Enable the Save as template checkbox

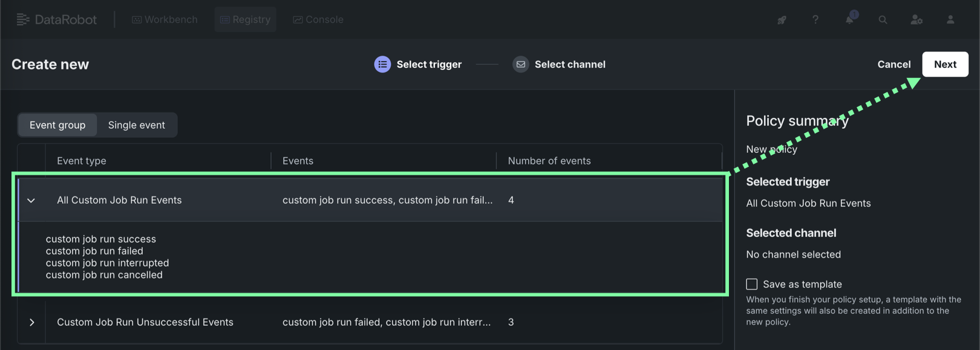pos(752,284)
